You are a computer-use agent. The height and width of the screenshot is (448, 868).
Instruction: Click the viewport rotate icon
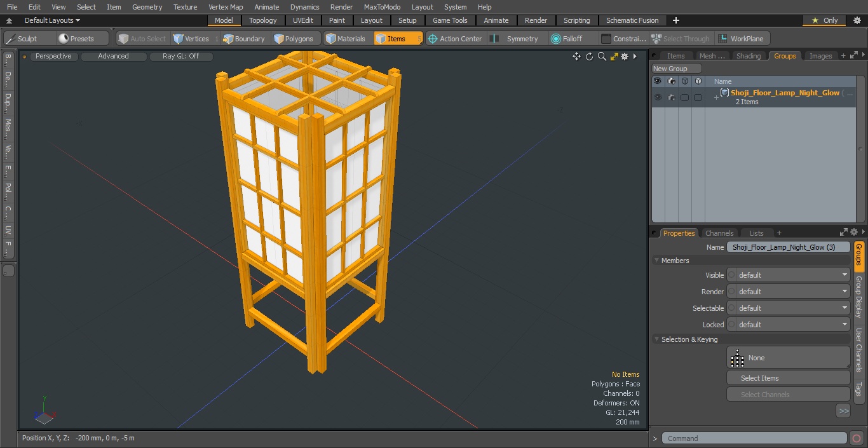tap(589, 57)
